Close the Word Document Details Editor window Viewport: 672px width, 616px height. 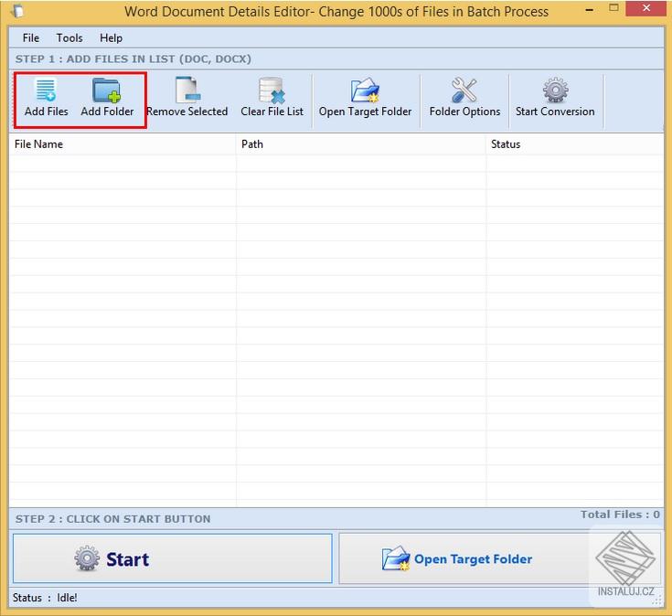point(646,8)
